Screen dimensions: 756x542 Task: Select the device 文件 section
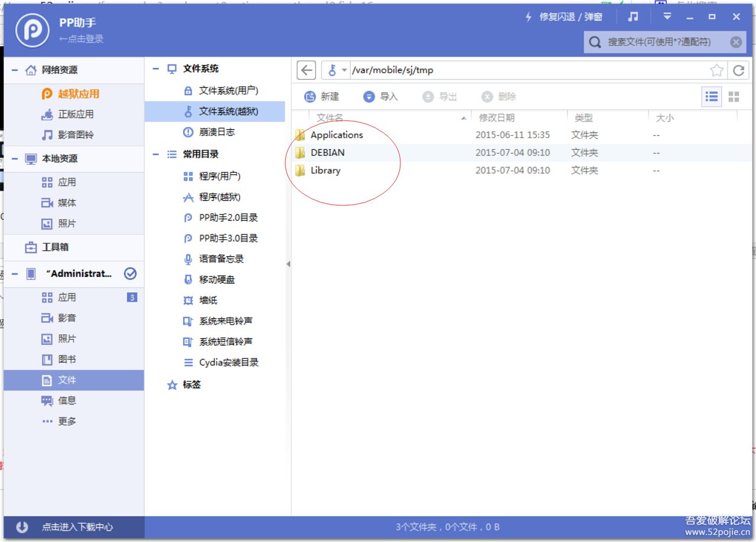pyautogui.click(x=74, y=380)
